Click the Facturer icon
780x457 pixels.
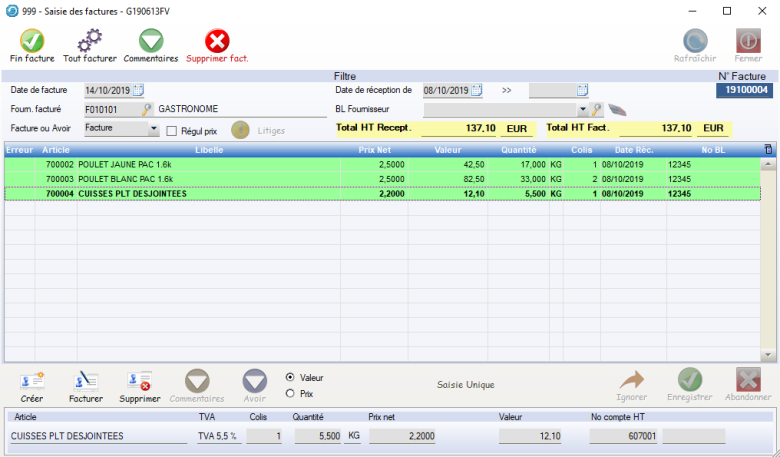(x=86, y=380)
